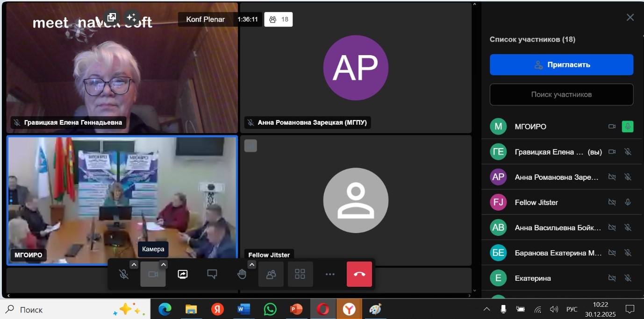Toggle the participants list icon in toolbar

point(271,274)
